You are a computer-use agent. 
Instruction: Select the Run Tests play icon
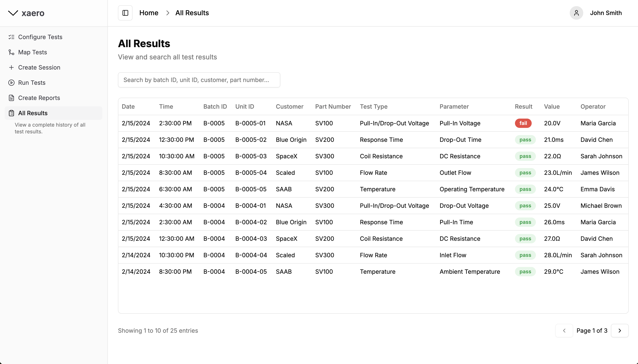point(11,82)
